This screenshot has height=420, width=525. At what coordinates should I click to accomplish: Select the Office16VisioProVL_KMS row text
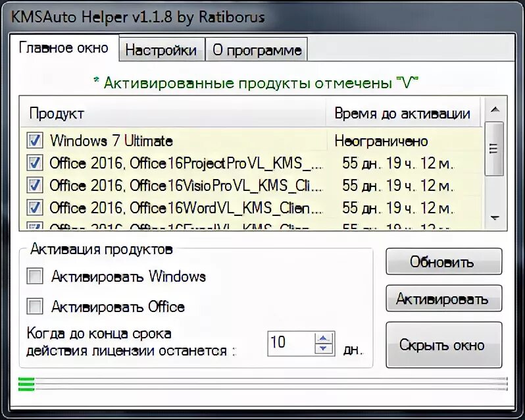point(186,186)
